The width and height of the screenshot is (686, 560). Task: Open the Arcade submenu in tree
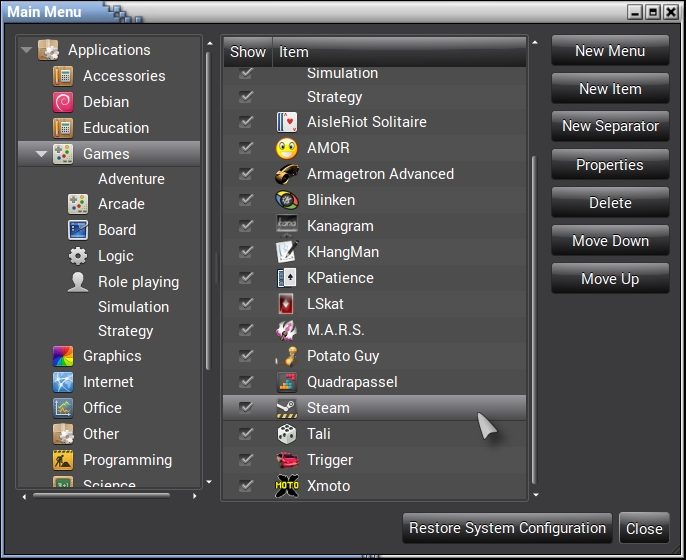(121, 204)
